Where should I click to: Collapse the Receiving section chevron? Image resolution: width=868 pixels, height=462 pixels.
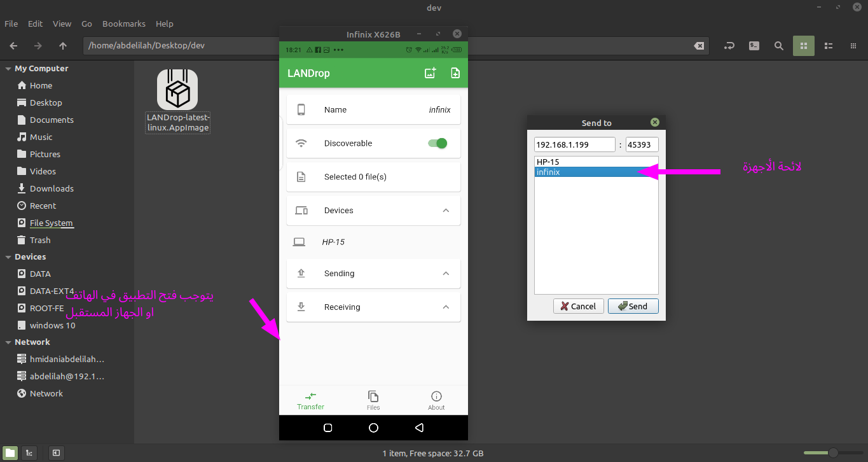[446, 307]
